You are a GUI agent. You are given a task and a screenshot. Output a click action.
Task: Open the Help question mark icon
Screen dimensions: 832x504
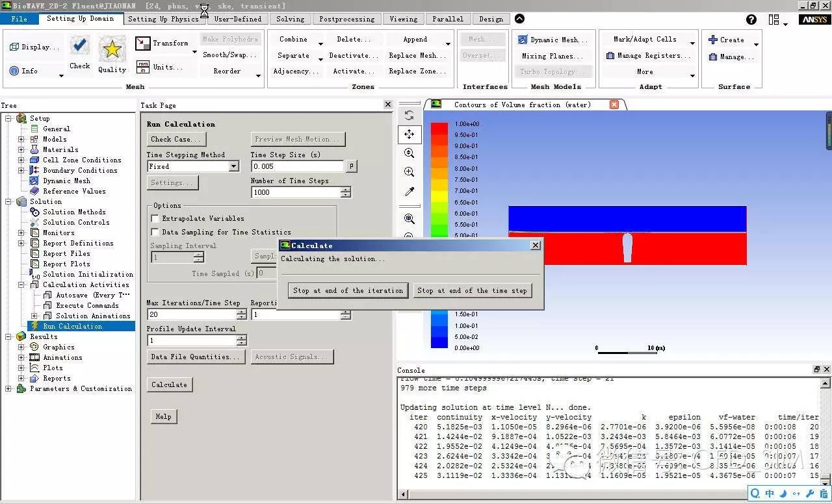pos(751,19)
